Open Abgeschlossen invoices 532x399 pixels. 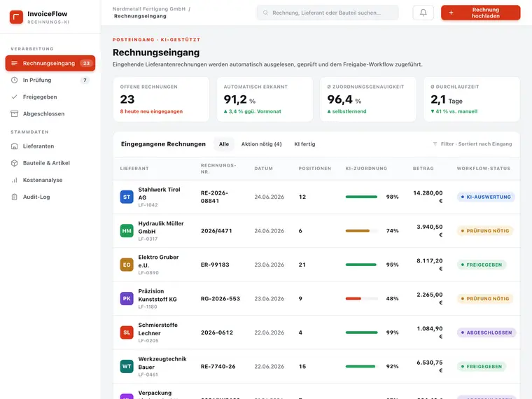tap(50, 113)
